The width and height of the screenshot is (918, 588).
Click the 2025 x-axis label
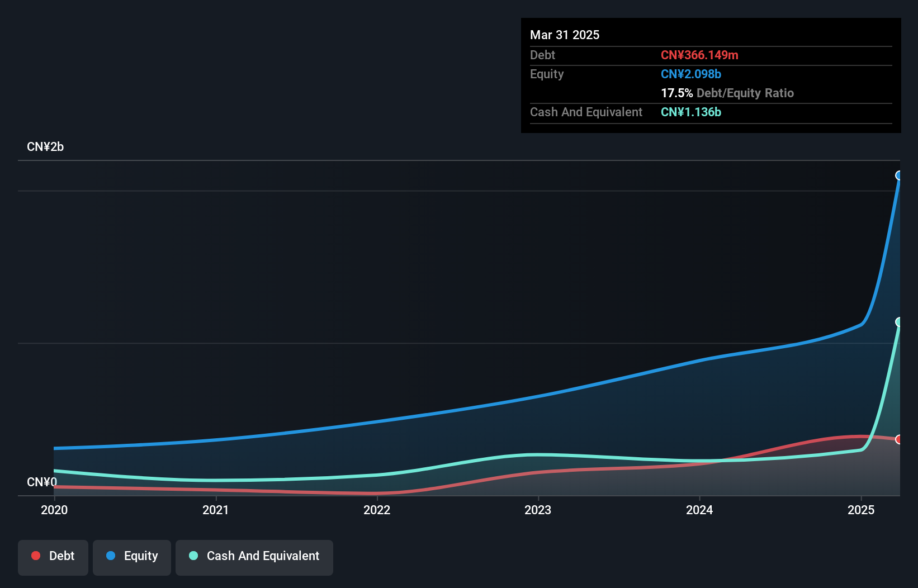pos(861,510)
